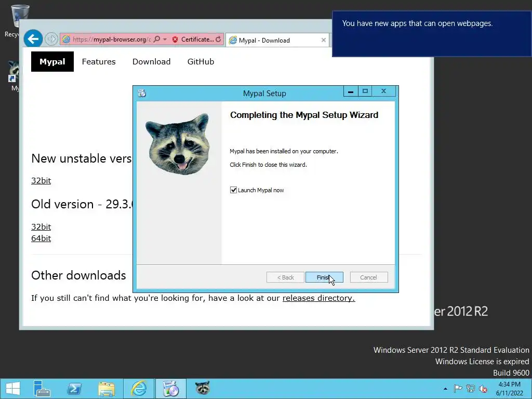Open Server Manager from taskbar
The image size is (532, 399).
tap(42, 389)
